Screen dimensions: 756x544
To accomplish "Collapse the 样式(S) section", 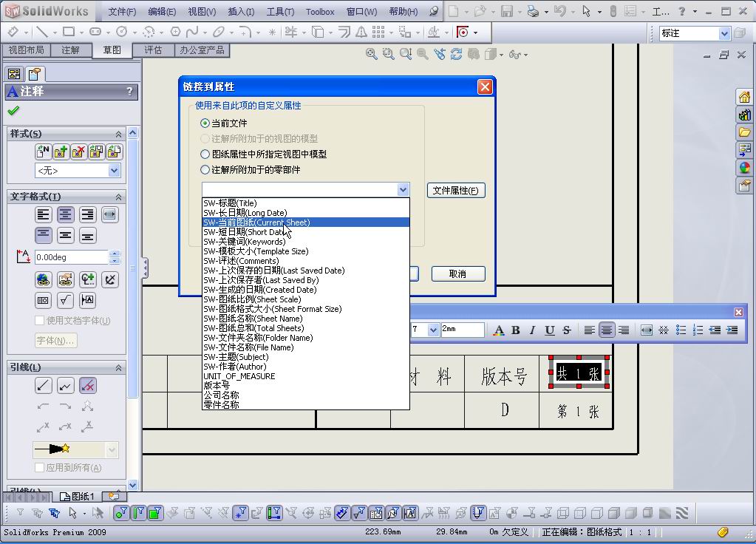I will 118,134.
